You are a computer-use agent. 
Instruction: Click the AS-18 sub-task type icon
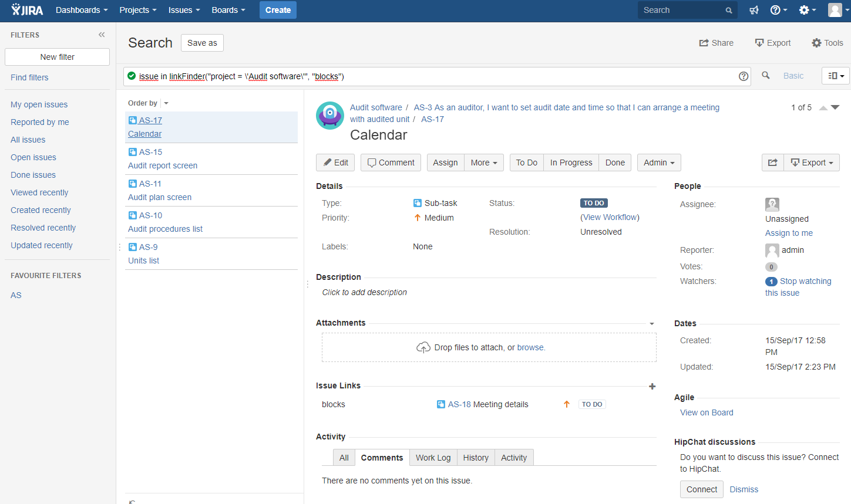pyautogui.click(x=441, y=404)
